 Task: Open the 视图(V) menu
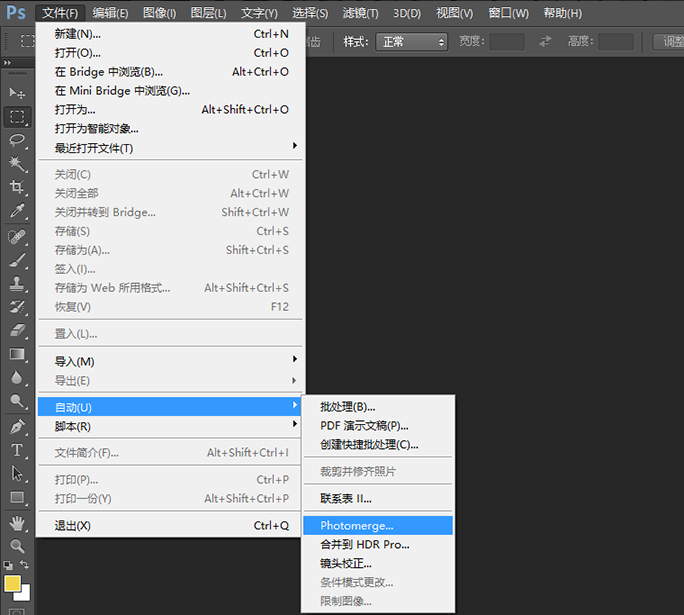[x=455, y=13]
